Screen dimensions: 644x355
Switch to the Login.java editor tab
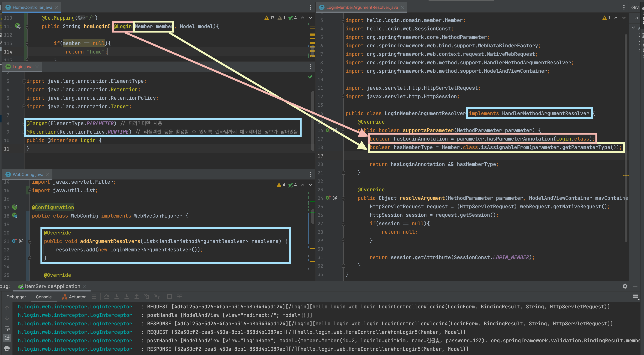click(22, 67)
